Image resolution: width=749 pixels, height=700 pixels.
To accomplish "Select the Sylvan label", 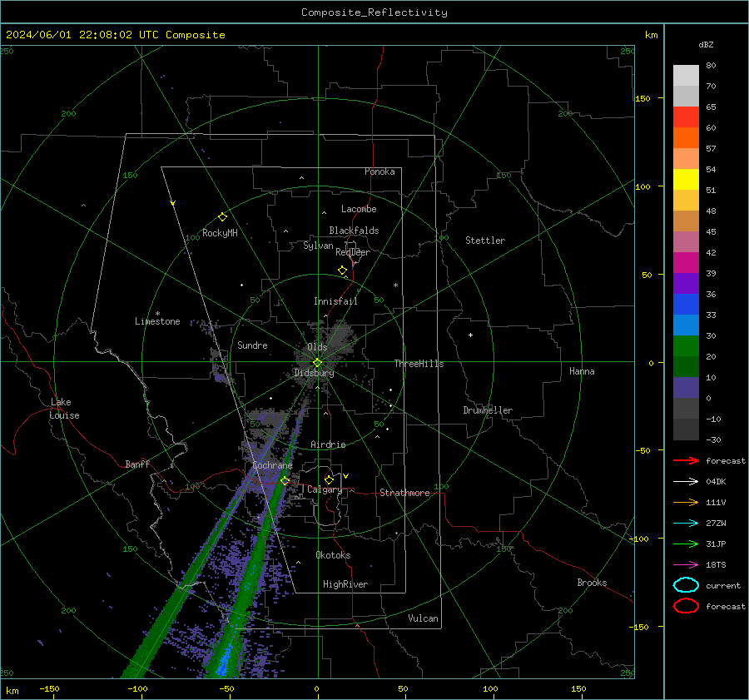I will pyautogui.click(x=318, y=246).
